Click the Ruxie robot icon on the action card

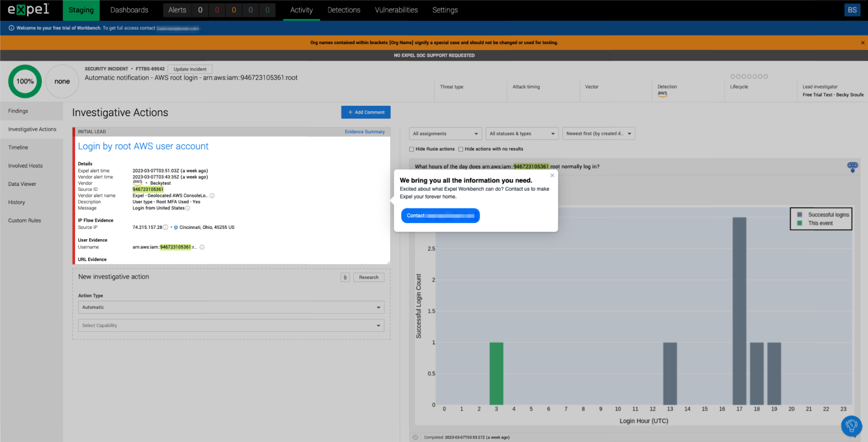pyautogui.click(x=852, y=167)
